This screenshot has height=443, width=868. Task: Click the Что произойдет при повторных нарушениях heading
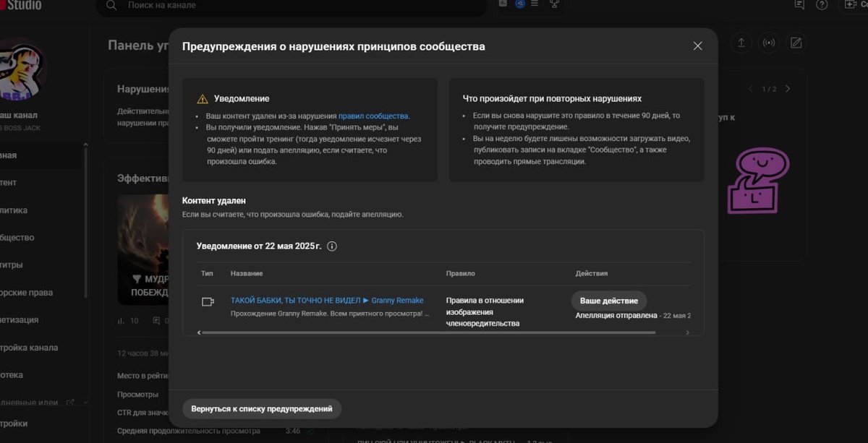(552, 98)
